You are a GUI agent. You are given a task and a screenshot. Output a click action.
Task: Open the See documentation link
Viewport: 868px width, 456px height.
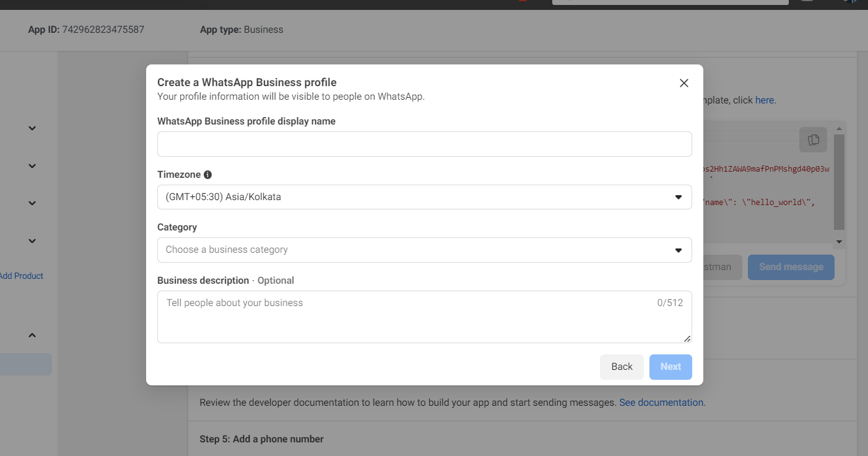coord(662,402)
